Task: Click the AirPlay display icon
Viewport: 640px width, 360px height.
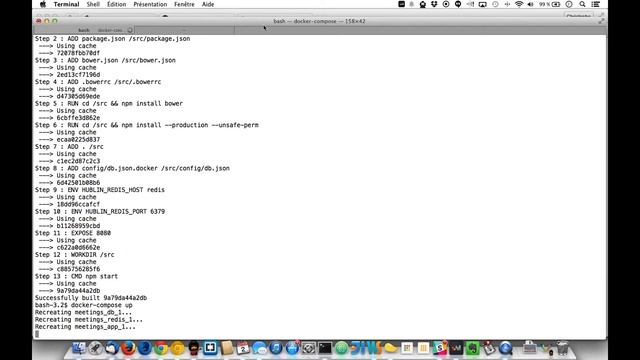Action: click(x=482, y=4)
